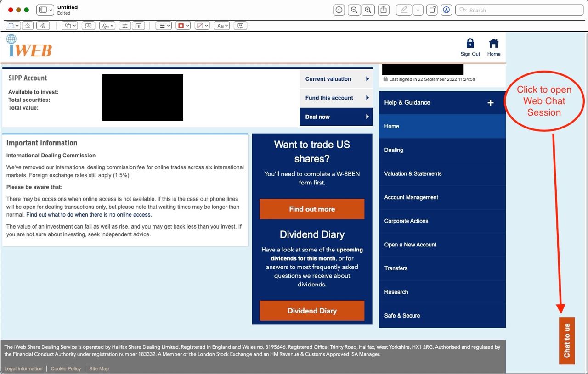The width and height of the screenshot is (588, 374).
Task: Click the Sign Out padlock icon
Action: [x=470, y=43]
